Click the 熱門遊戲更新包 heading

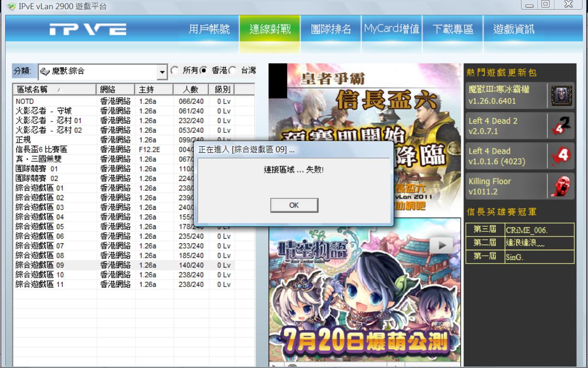(x=501, y=73)
